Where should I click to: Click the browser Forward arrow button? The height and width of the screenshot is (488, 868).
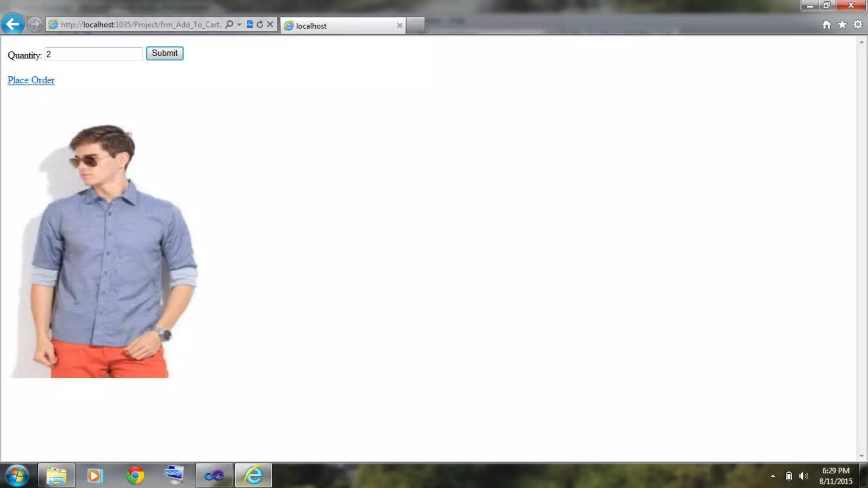pos(35,24)
